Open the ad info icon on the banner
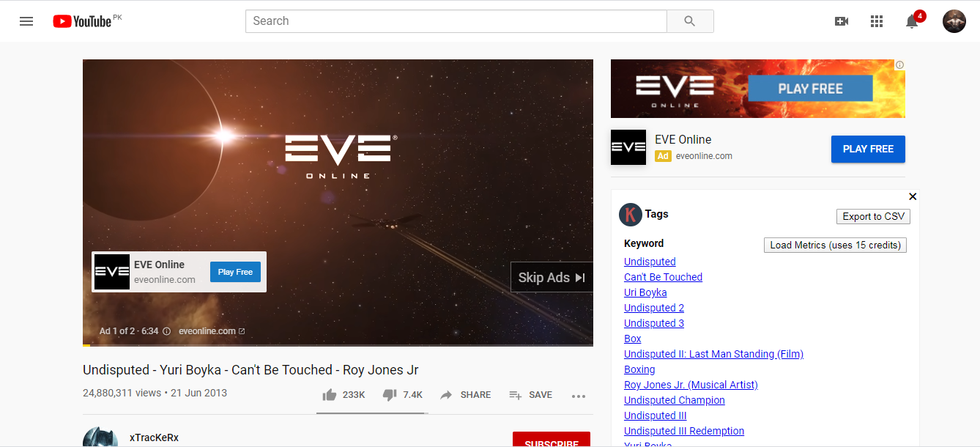The image size is (980, 447). point(899,64)
